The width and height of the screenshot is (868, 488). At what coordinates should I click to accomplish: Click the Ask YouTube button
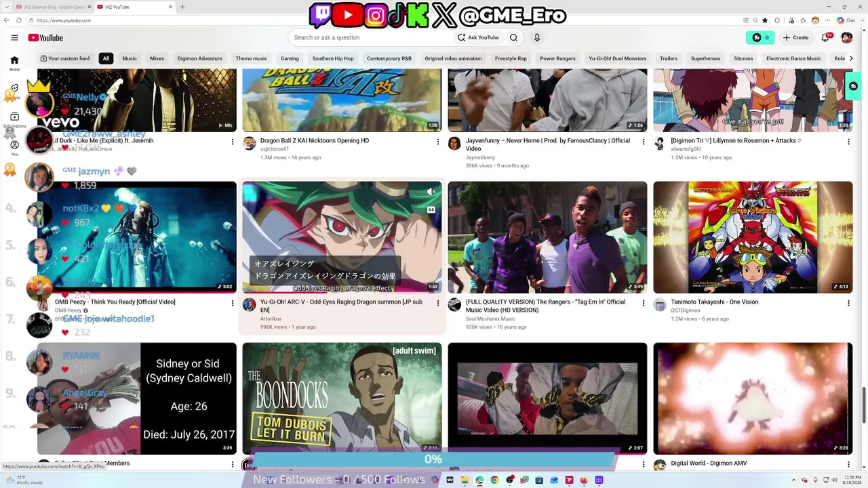[478, 38]
